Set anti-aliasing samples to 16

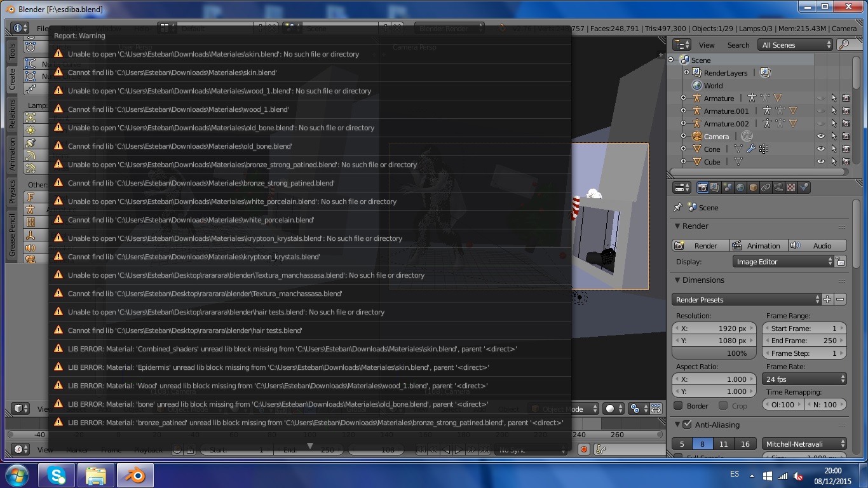[745, 444]
